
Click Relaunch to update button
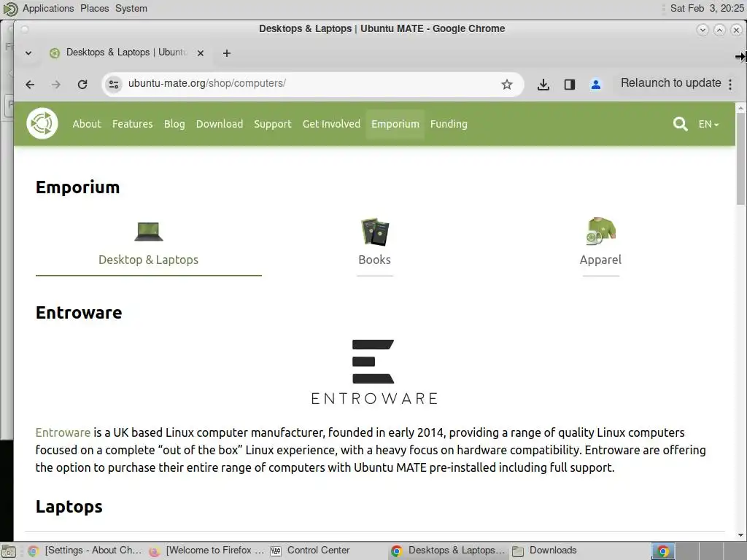tap(671, 83)
